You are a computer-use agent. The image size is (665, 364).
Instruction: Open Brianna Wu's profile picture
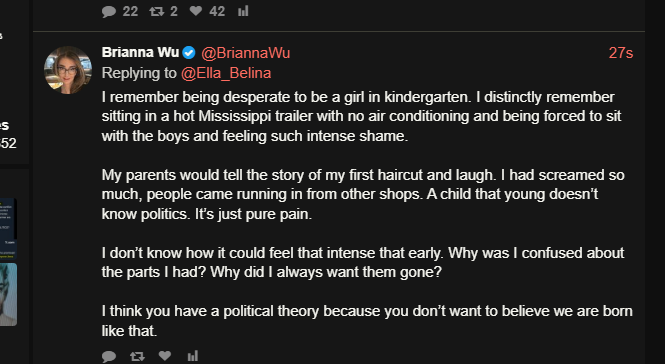[x=68, y=70]
